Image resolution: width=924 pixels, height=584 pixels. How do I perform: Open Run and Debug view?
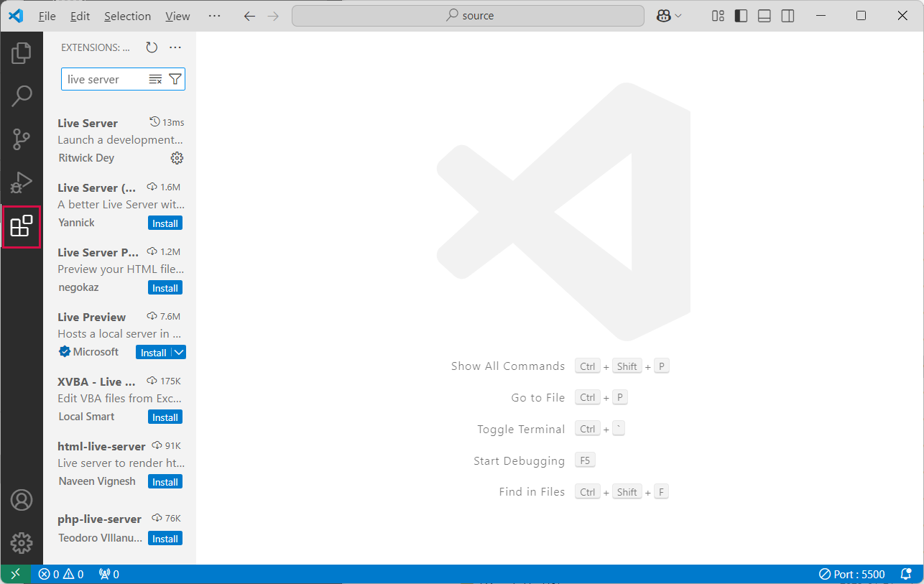22,182
